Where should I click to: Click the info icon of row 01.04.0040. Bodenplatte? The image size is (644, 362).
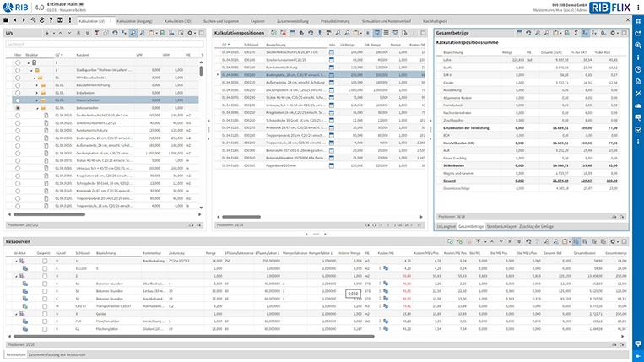point(332,75)
